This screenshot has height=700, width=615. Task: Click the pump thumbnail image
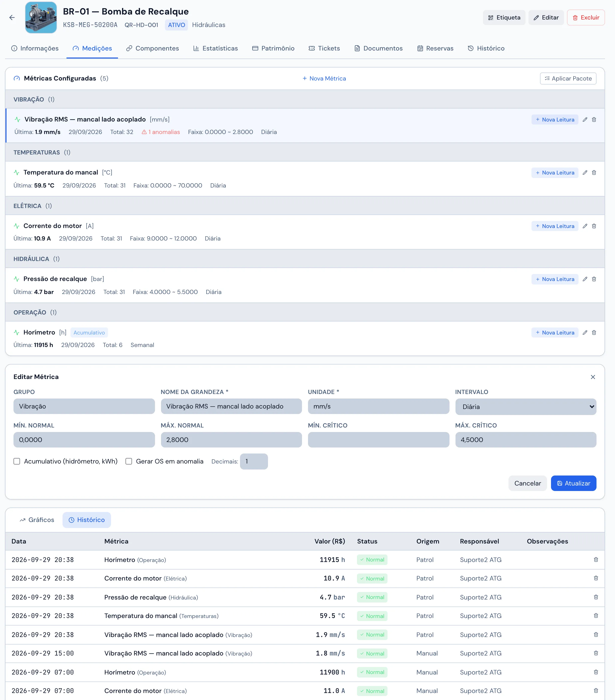tap(41, 17)
